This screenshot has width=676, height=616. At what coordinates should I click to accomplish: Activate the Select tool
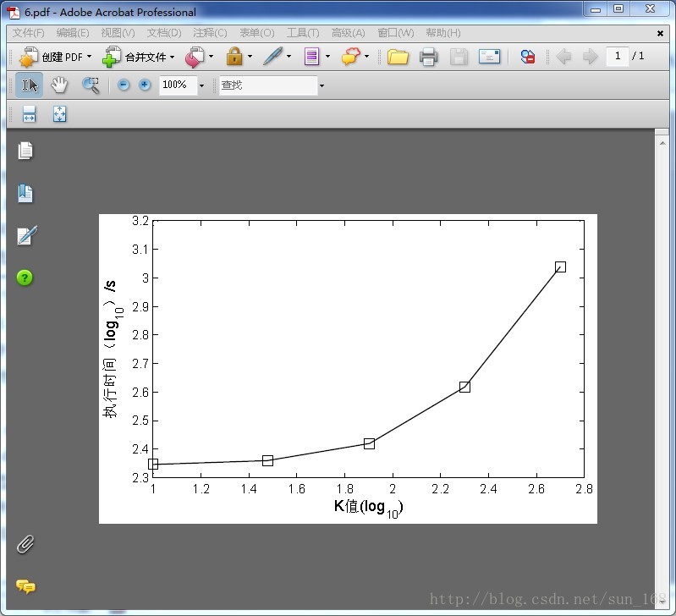point(30,85)
